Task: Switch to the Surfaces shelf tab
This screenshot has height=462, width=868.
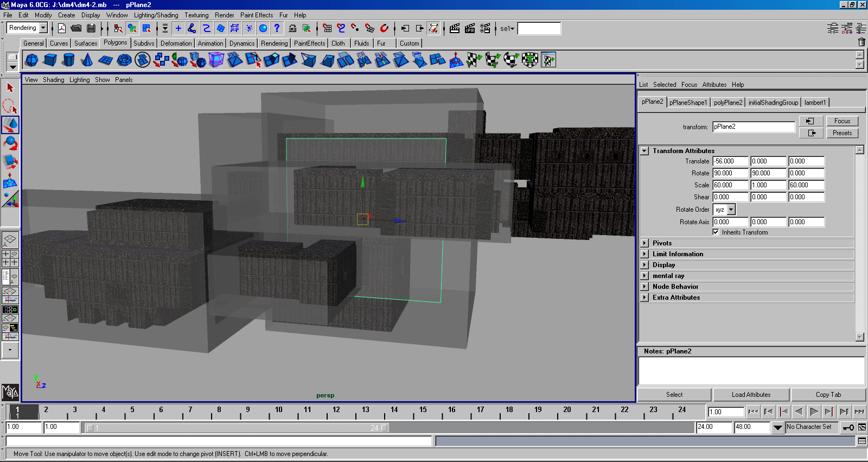Action: point(86,43)
